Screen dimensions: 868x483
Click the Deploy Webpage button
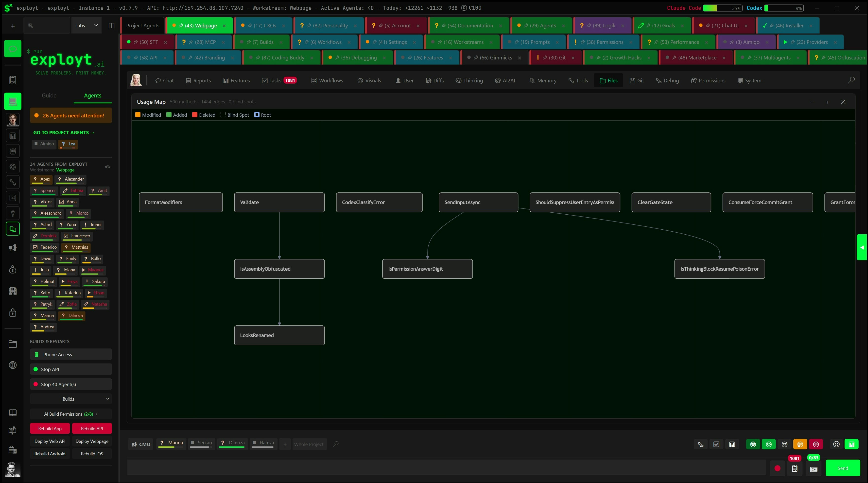tap(92, 441)
